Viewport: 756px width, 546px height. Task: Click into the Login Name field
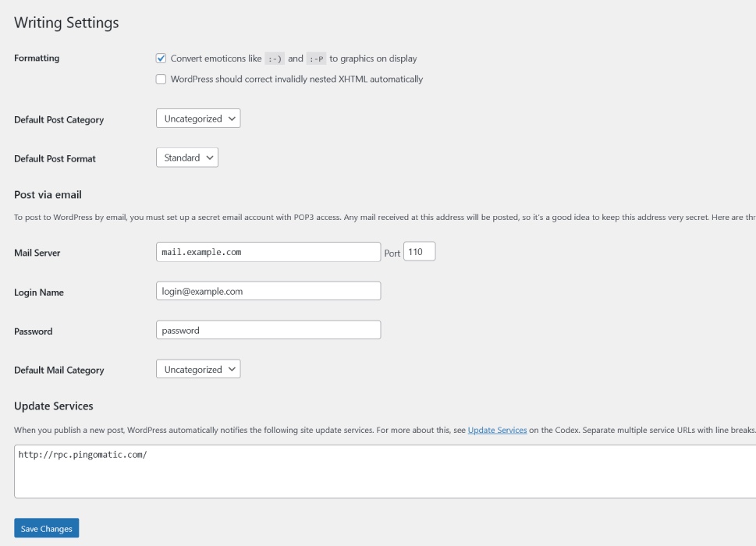pos(268,291)
